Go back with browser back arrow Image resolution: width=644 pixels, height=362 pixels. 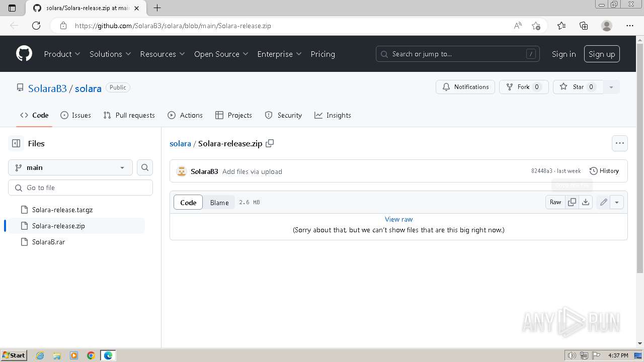pyautogui.click(x=14, y=26)
